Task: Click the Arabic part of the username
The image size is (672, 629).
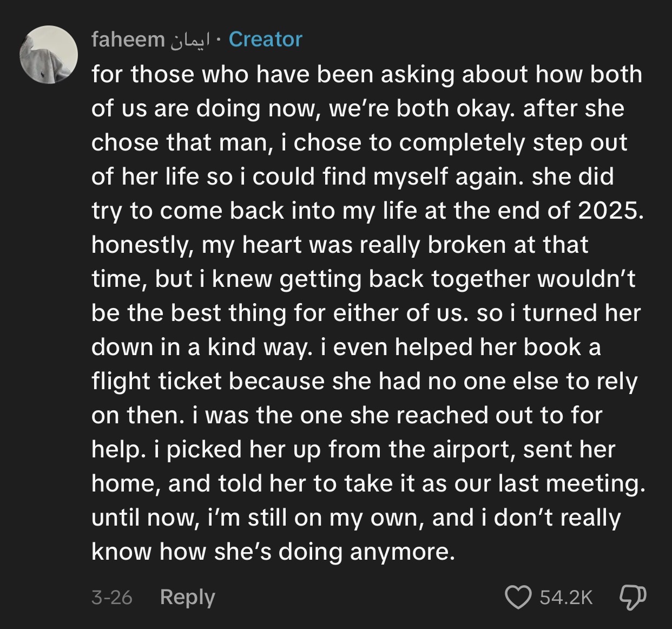Action: 189,40
